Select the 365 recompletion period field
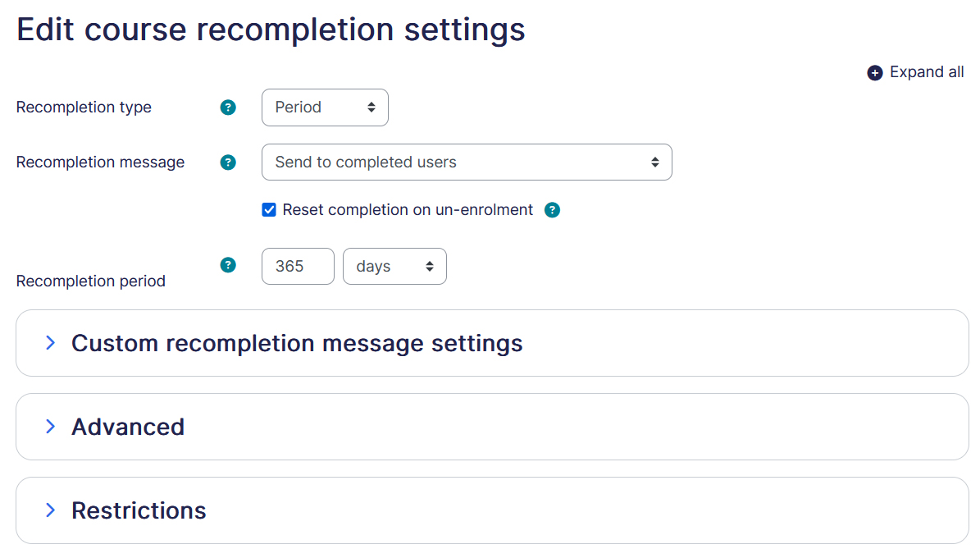Viewport: 980px width, 558px height. pyautogui.click(x=297, y=266)
